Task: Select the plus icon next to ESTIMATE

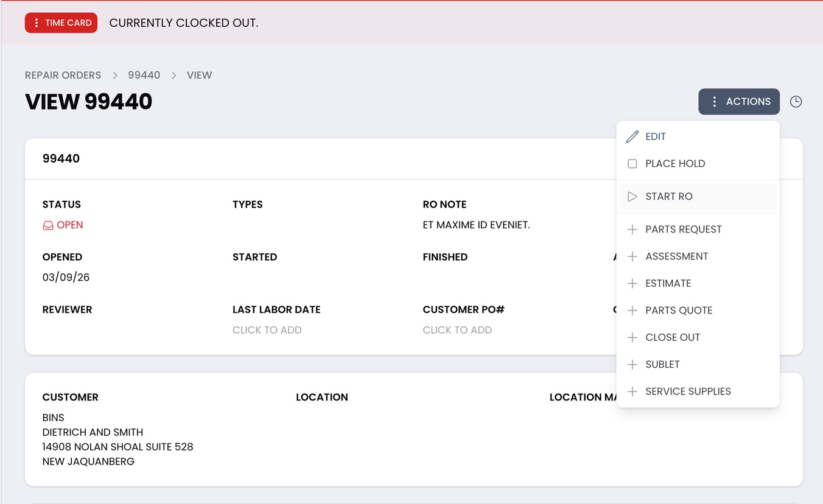Action: click(633, 283)
